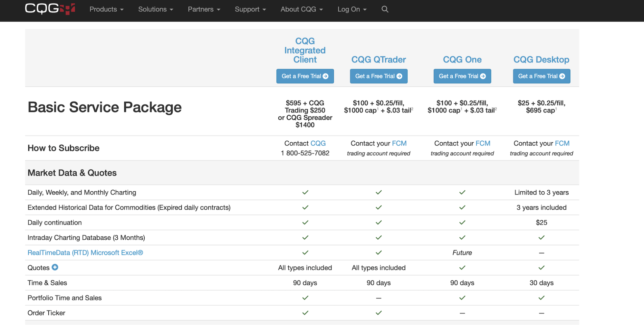Click the 3 years included cell

[x=541, y=207]
